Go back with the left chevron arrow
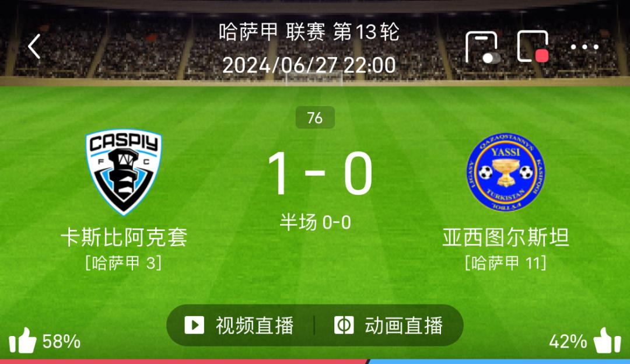This screenshot has height=364, width=630. (34, 46)
